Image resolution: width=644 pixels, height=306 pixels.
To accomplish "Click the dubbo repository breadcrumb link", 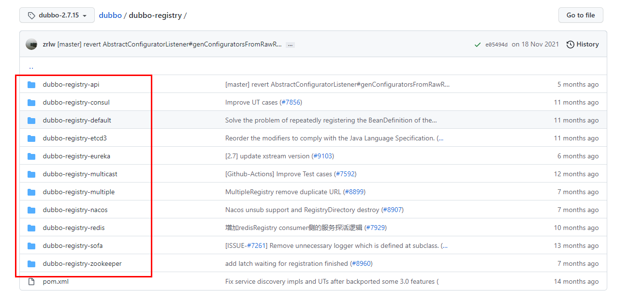I will 110,15.
